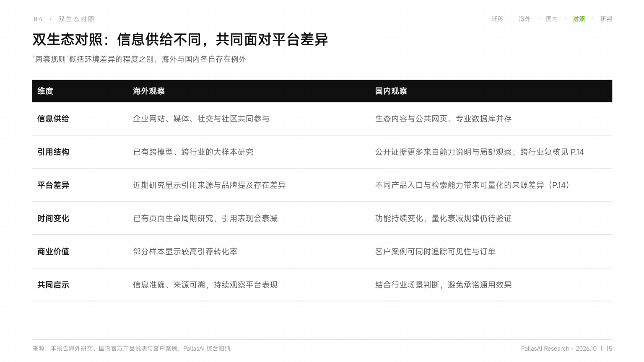The height and width of the screenshot is (362, 644).
Task: Click cell 近期研究显示引用来源与品牌提及存在差异
Action: (209, 185)
